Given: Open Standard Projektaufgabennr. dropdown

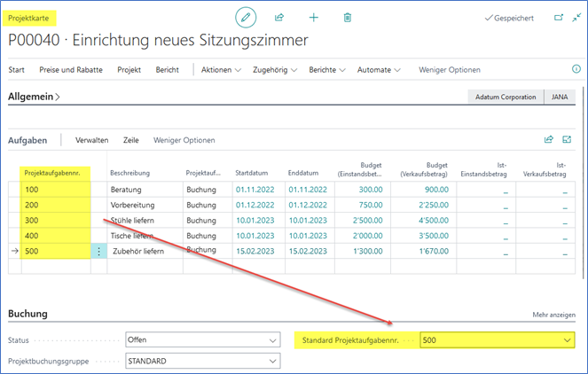Looking at the screenshot, I should (x=567, y=339).
